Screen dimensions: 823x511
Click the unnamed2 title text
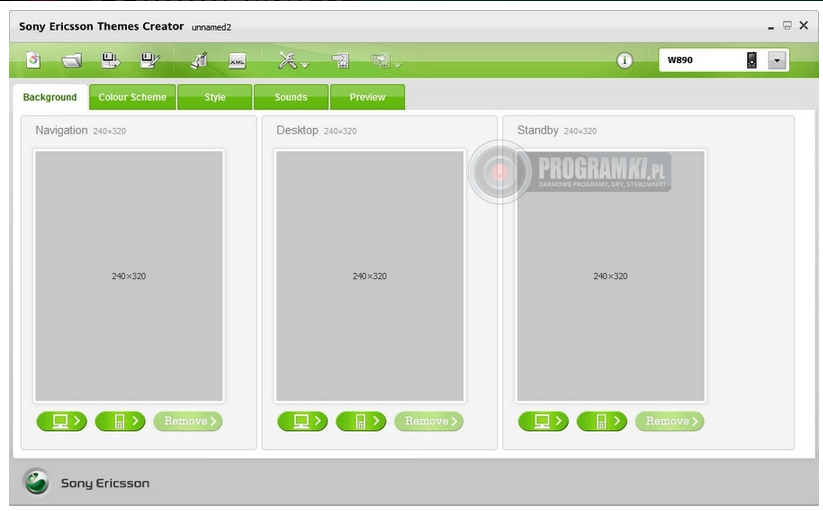point(211,27)
